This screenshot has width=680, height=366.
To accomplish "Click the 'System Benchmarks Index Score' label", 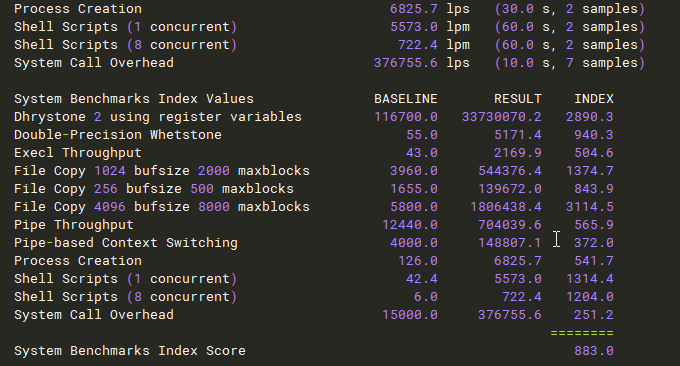I will tap(130, 351).
